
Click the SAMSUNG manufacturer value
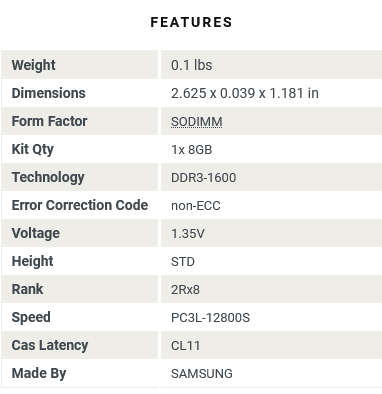(x=202, y=373)
